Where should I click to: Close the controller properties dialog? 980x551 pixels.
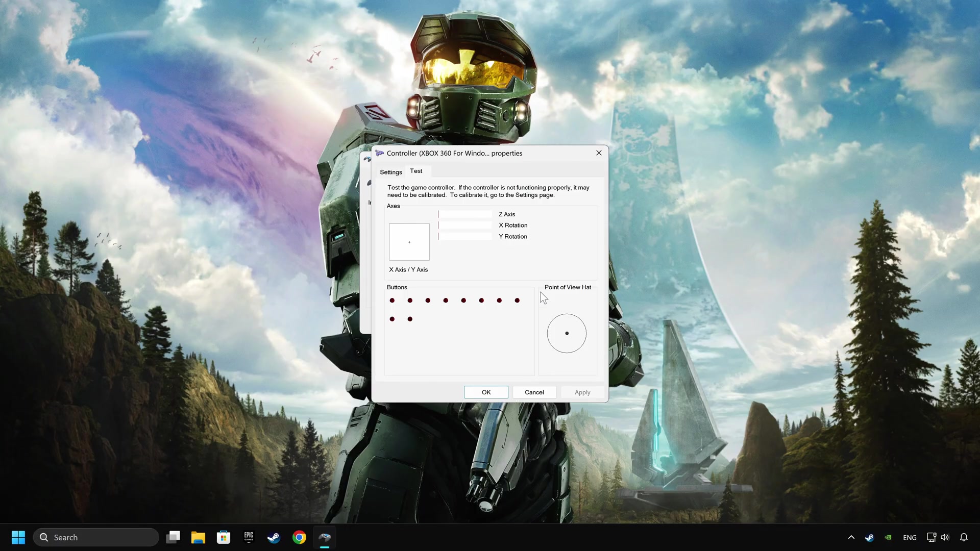599,153
